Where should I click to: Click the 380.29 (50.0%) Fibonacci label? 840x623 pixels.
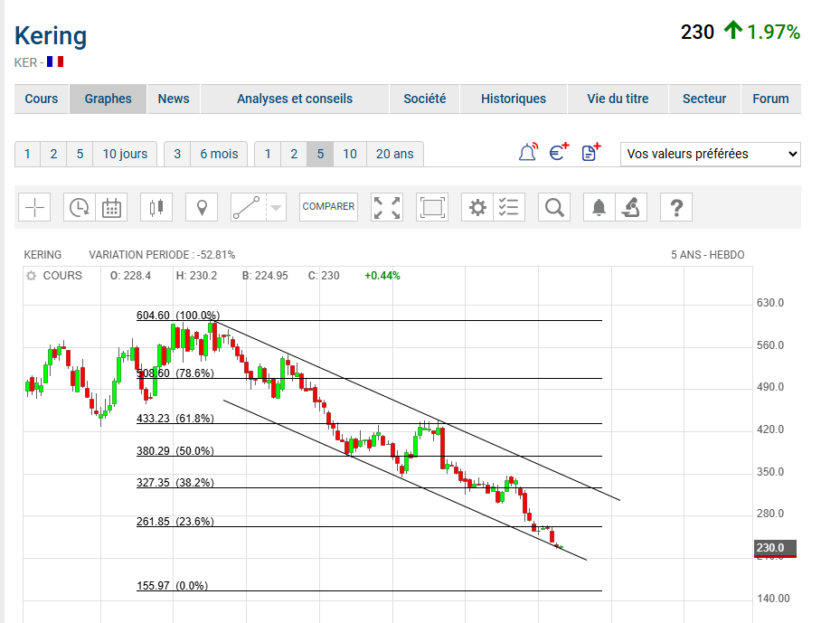click(x=175, y=451)
